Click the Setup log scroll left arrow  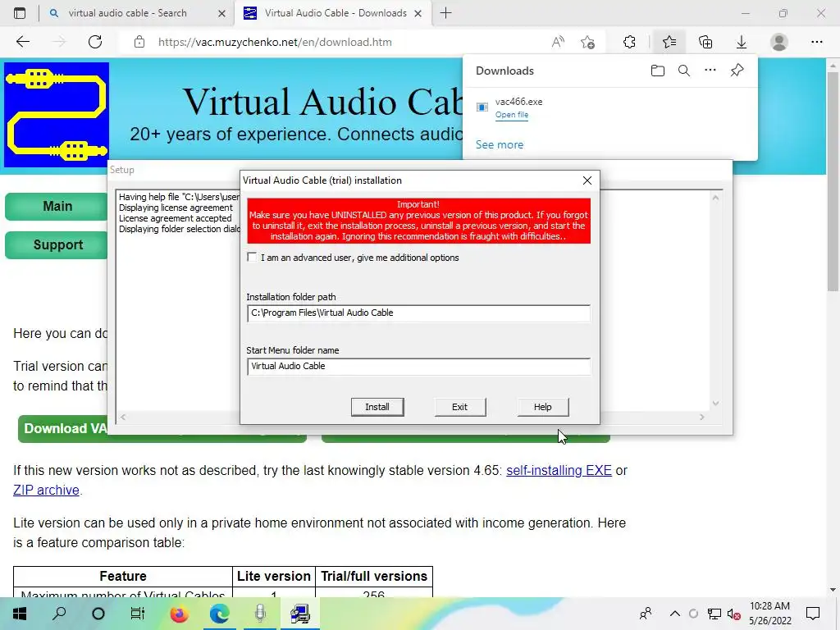(123, 417)
